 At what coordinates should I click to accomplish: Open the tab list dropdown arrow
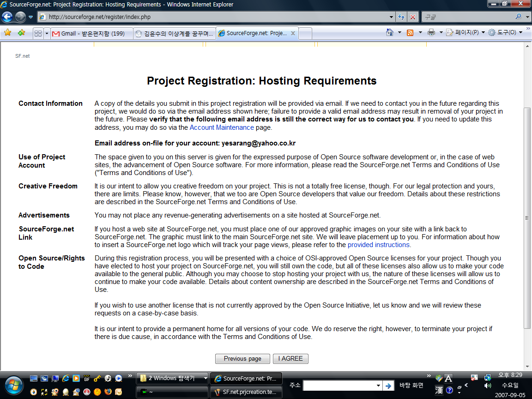point(47,33)
